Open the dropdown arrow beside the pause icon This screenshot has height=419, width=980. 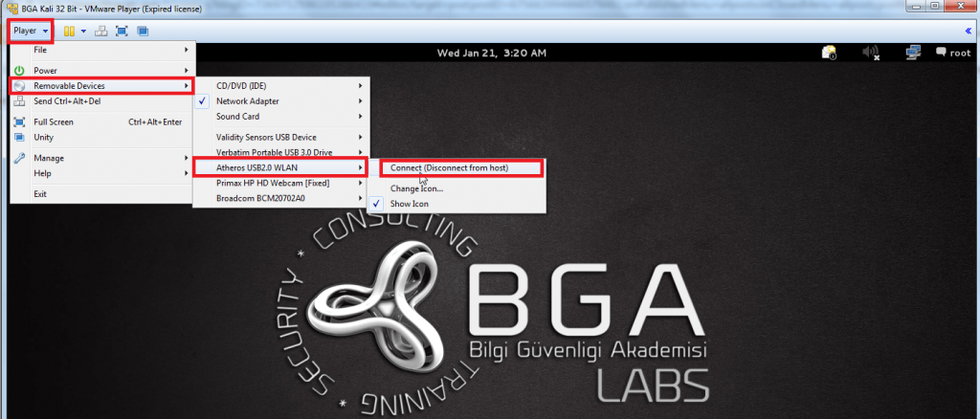[x=83, y=31]
